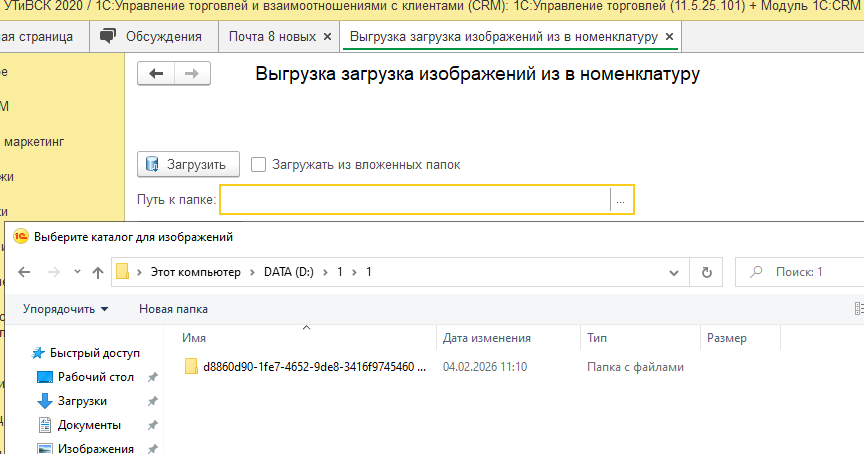Enable Загружать из вложенных папок checkbox
This screenshot has height=454, width=864.
(258, 164)
